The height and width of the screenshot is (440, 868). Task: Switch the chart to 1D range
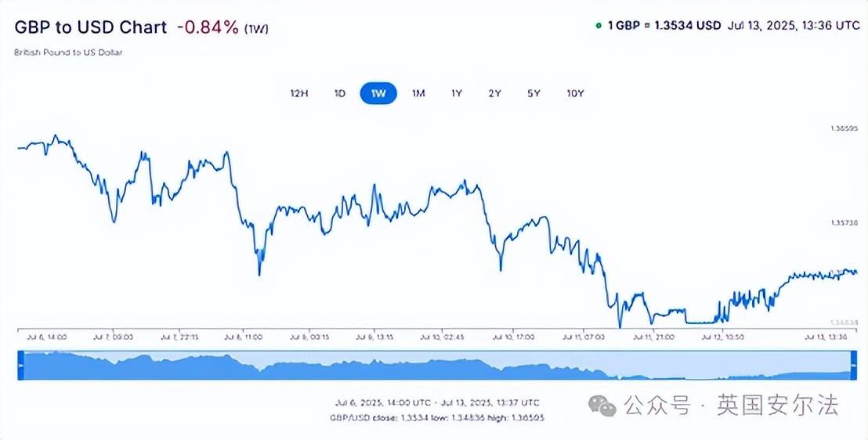pyautogui.click(x=340, y=93)
